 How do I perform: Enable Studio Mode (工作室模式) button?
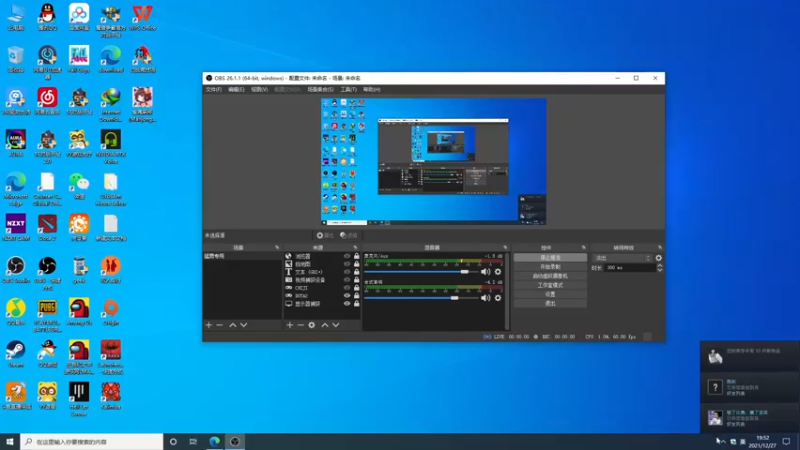tap(550, 285)
